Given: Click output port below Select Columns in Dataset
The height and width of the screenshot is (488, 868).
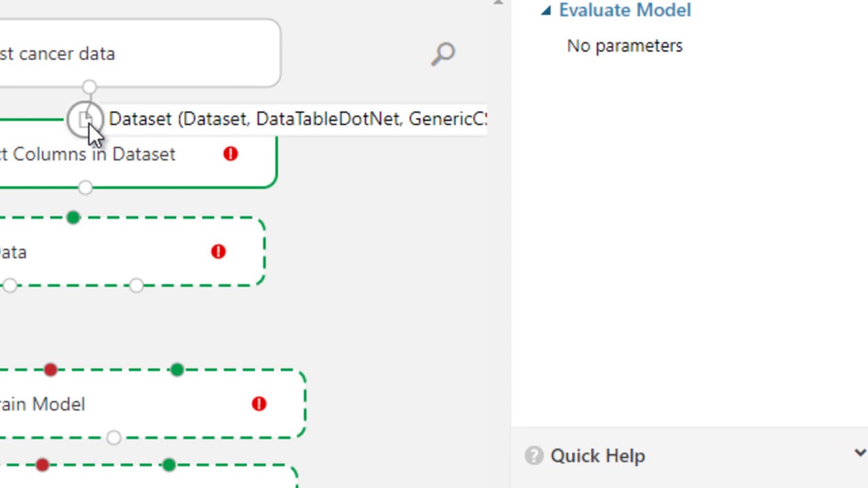Looking at the screenshot, I should pyautogui.click(x=85, y=188).
